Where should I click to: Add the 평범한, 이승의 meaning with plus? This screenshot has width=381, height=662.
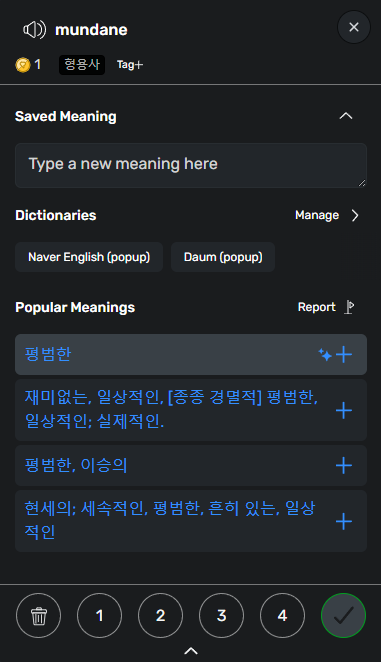(344, 465)
